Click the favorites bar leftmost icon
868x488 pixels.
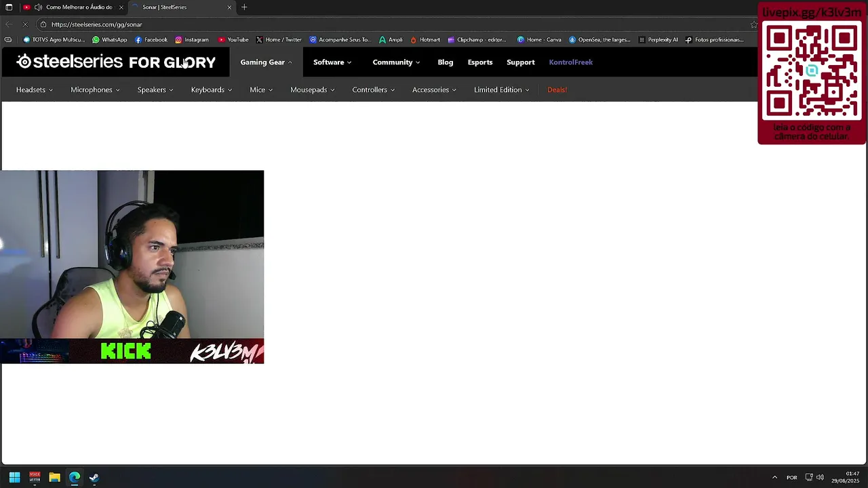tap(8, 39)
